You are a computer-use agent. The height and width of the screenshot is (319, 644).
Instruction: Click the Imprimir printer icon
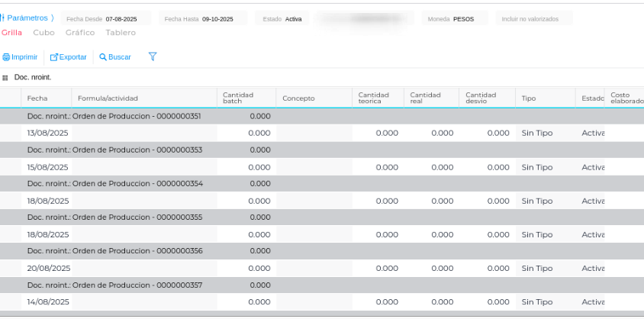coord(6,57)
